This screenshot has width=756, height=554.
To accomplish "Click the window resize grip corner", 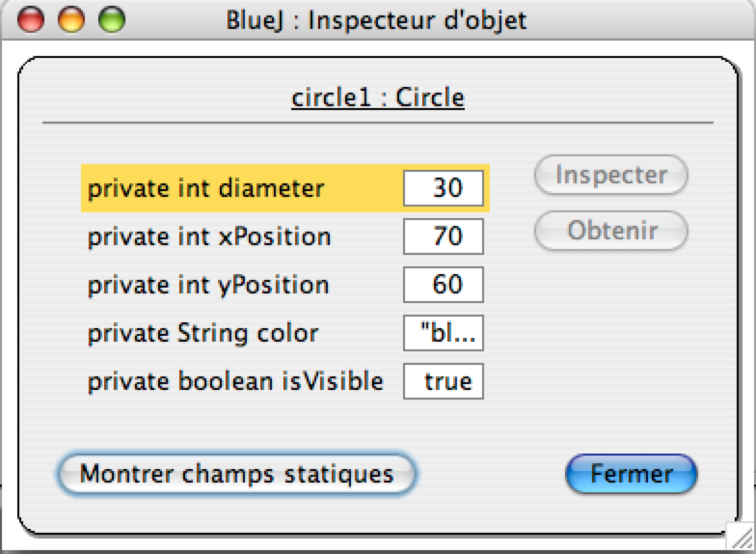I will tap(741, 537).
